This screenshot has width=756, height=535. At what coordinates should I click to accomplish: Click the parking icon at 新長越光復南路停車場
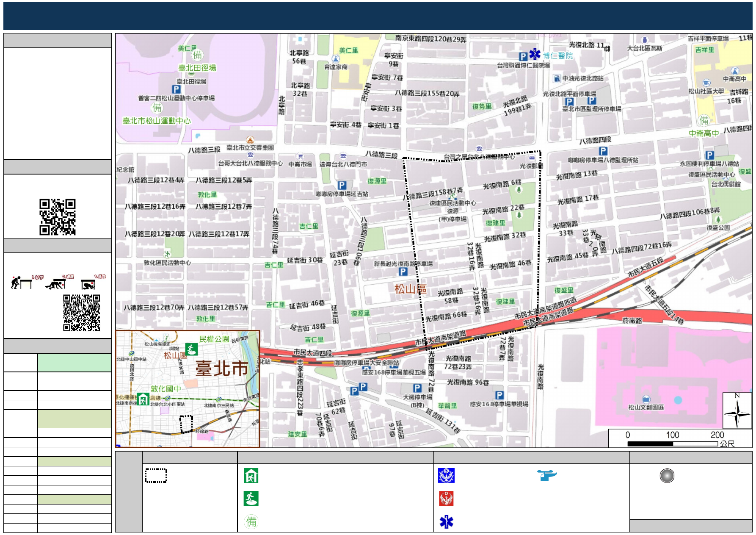click(403, 272)
